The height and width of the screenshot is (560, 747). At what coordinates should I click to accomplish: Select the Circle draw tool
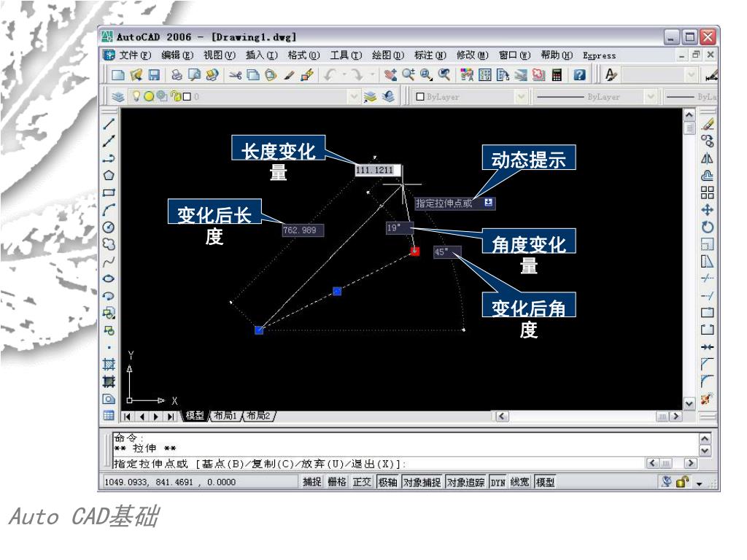(x=109, y=227)
